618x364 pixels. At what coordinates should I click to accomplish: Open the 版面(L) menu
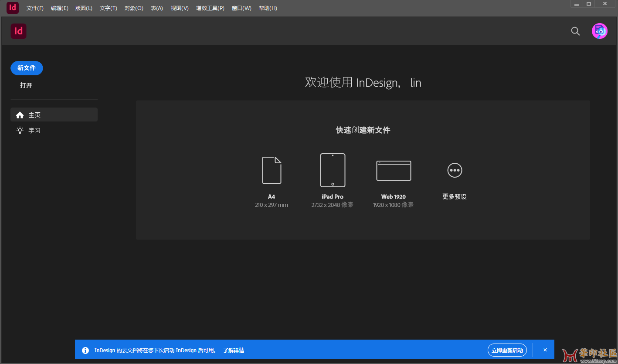84,8
